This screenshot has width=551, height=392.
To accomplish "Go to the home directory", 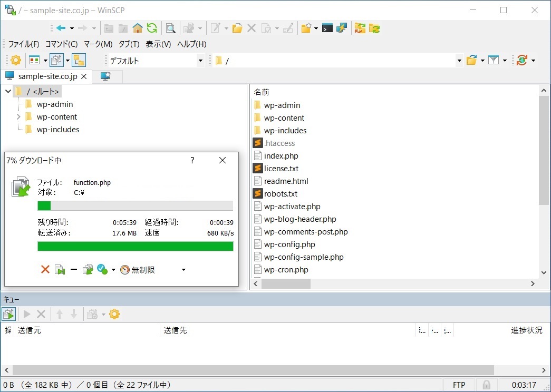I will [x=138, y=28].
